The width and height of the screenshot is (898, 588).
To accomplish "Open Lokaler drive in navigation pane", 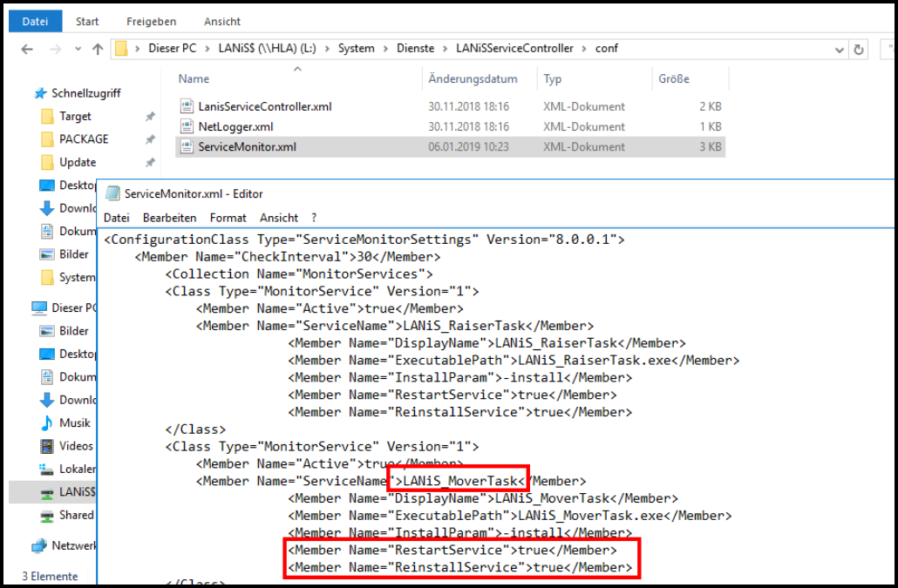I will [x=67, y=469].
